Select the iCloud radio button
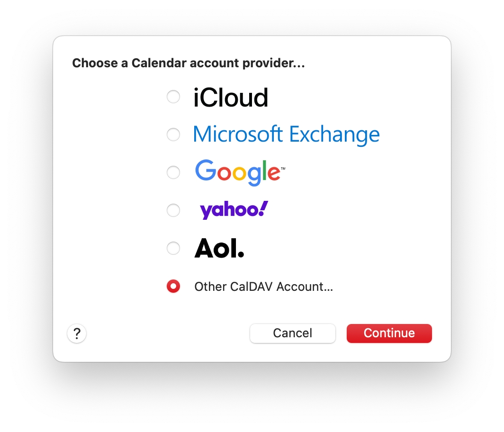 coord(173,97)
